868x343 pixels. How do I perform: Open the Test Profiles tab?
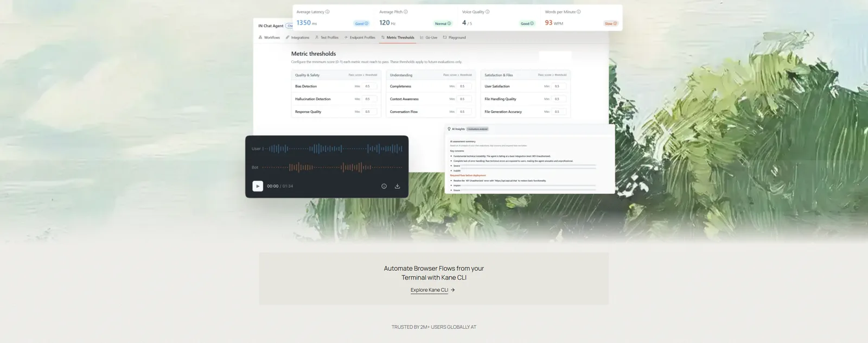click(x=327, y=37)
